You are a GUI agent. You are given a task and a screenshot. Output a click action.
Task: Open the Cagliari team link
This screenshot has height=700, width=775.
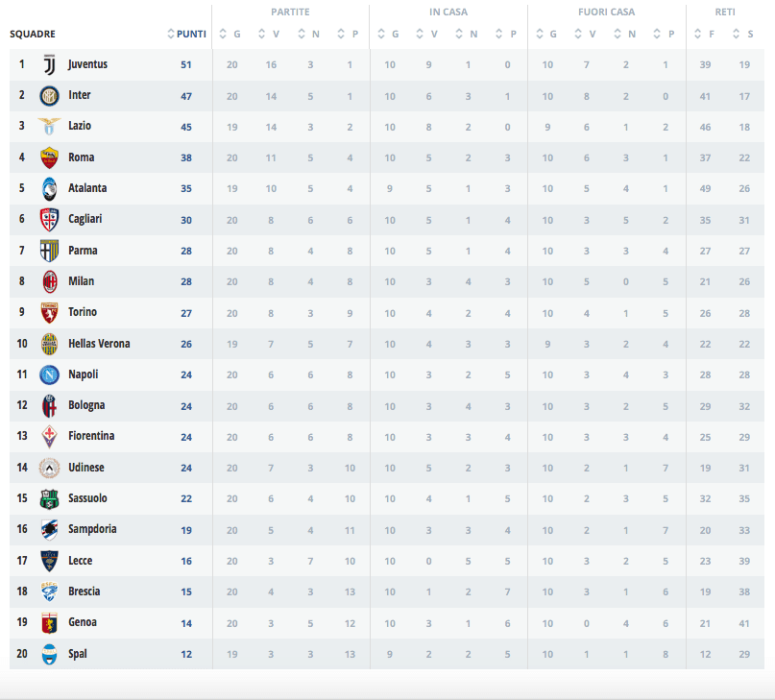click(85, 219)
